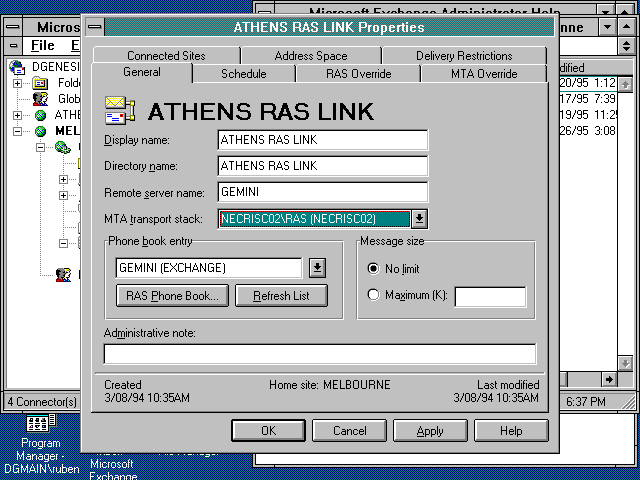This screenshot has width=640, height=480.
Task: Click the Apply button
Action: (x=430, y=431)
